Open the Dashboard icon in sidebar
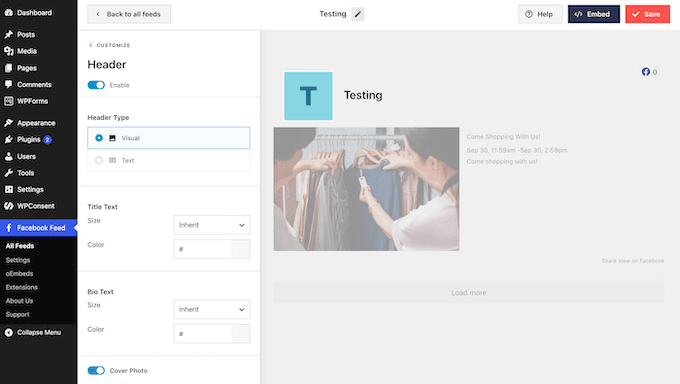The image size is (680, 384). (x=9, y=13)
